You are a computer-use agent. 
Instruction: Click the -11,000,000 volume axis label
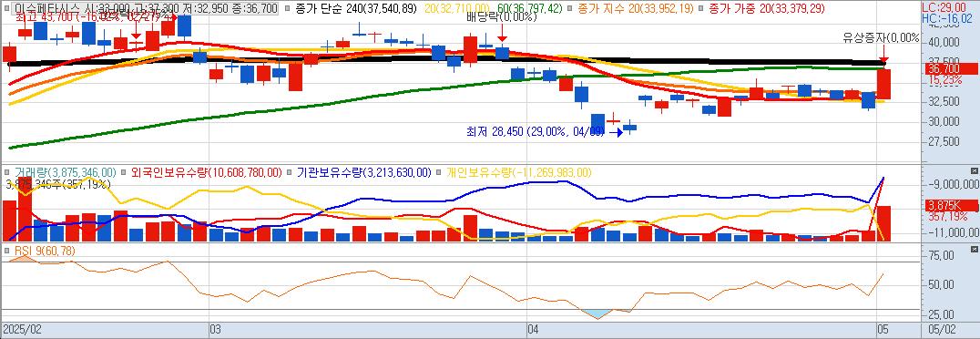(953, 232)
